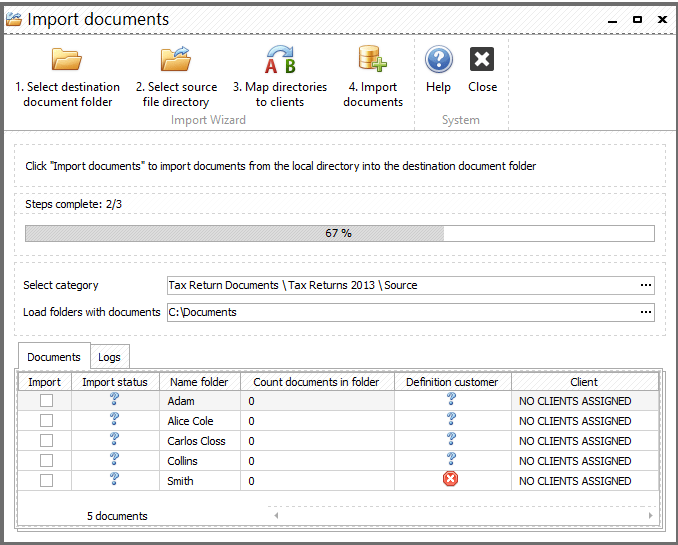The height and width of the screenshot is (545, 678).
Task: Click Select destination document folder icon
Action: 67,59
